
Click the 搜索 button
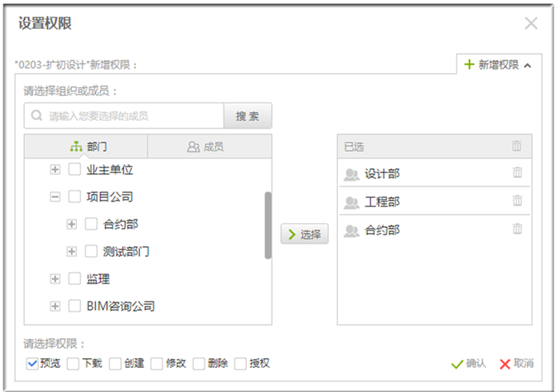point(248,116)
